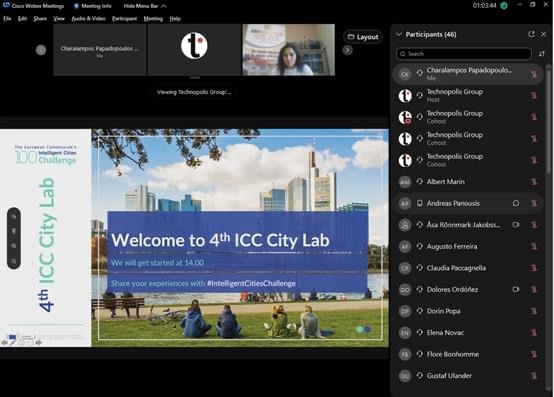Viewport: 554px width, 397px height.
Task: Select participant Claudia Paccagnella
Action: (468, 268)
